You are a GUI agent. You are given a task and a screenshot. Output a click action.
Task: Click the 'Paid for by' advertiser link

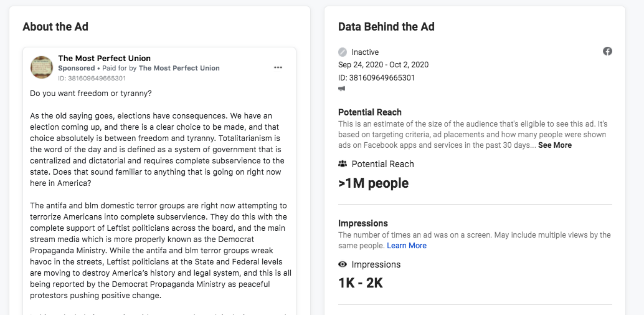coord(179,68)
